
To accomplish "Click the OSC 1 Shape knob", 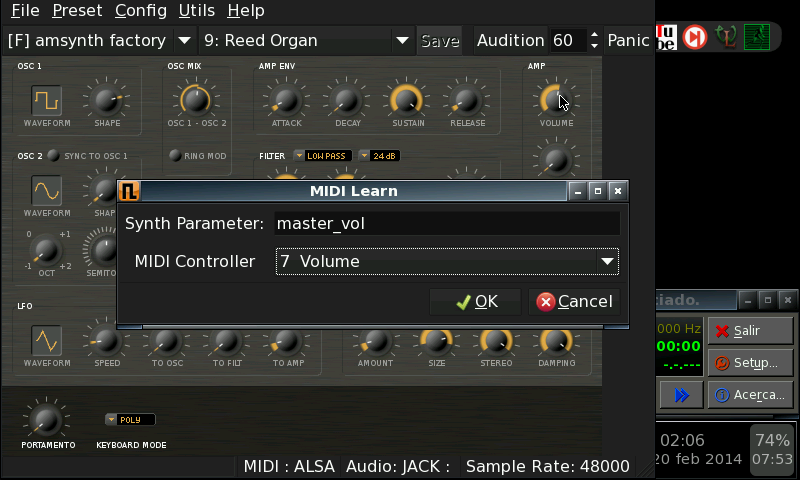I will click(107, 99).
